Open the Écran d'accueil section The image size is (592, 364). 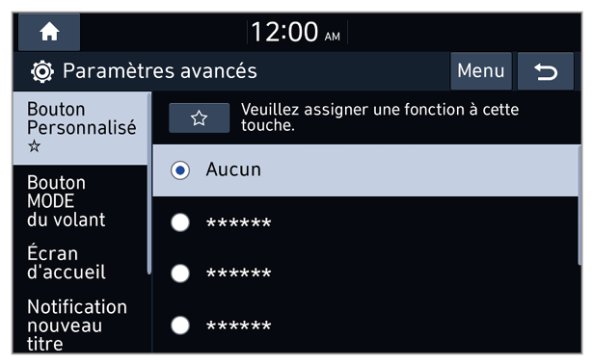tap(80, 263)
